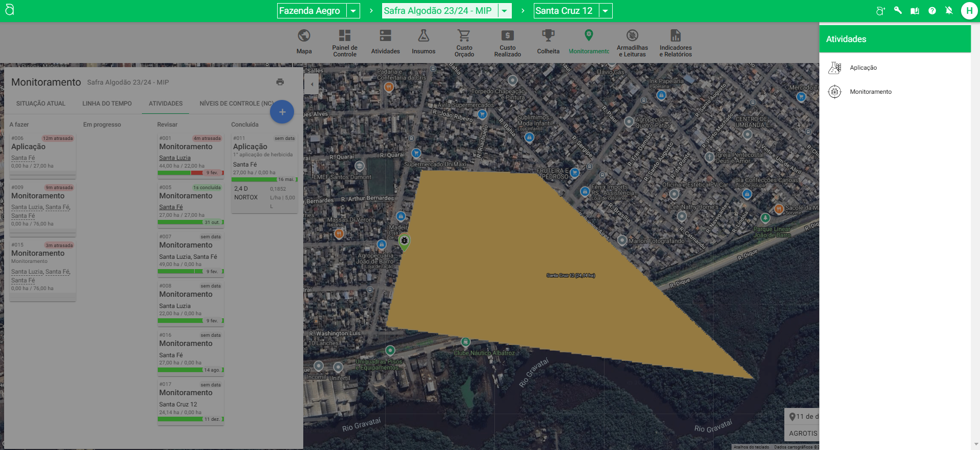Open the book documentation icon

914,11
